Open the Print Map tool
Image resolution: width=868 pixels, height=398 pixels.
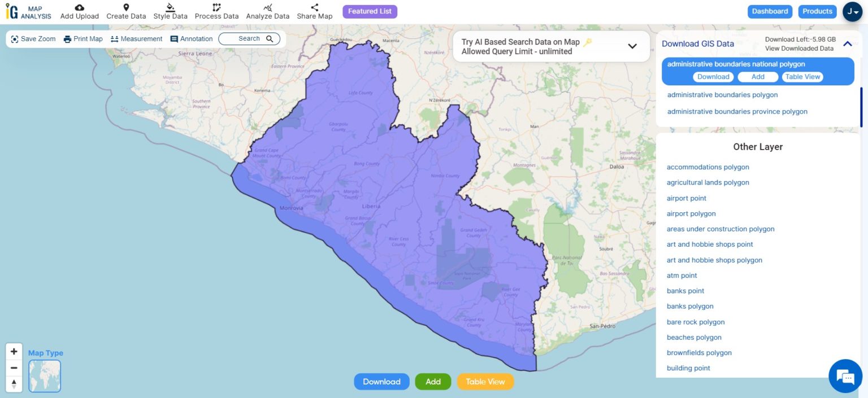[x=68, y=38]
